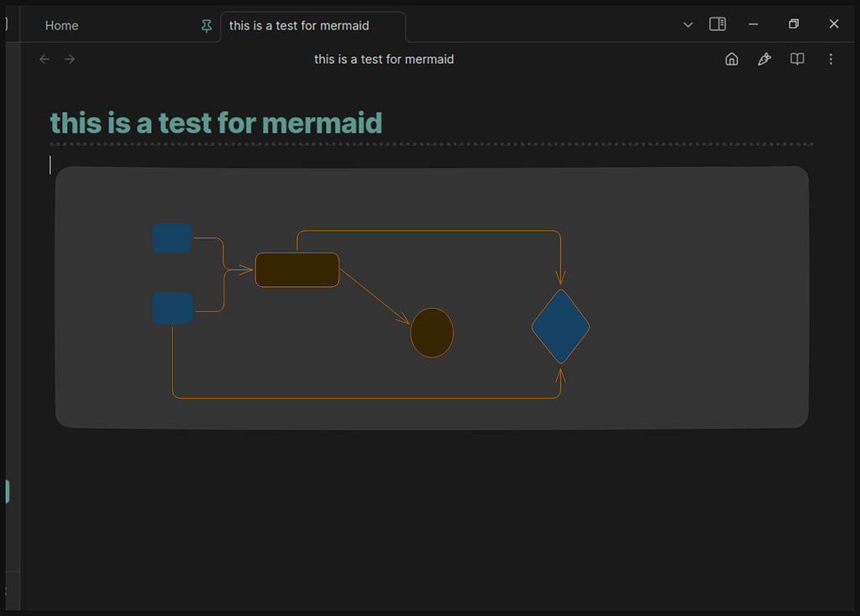Image resolution: width=860 pixels, height=616 pixels.
Task: Click the rounded rectangle node in the diagram
Action: (296, 269)
